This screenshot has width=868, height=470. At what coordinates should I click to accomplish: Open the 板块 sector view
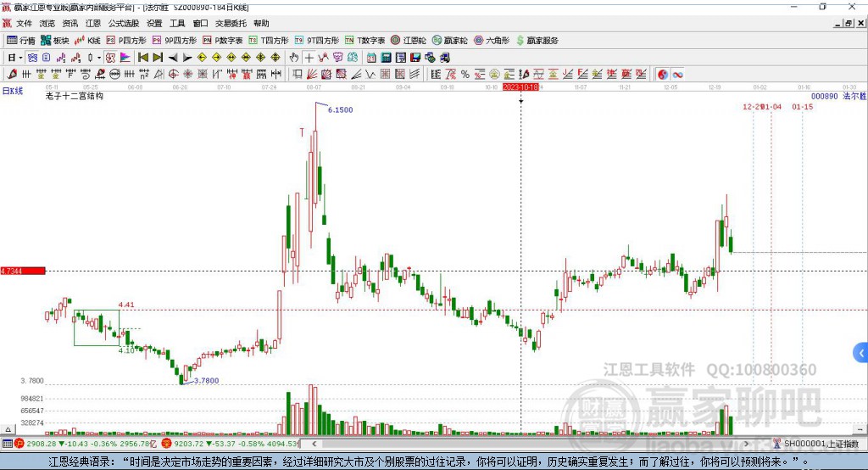coord(54,41)
